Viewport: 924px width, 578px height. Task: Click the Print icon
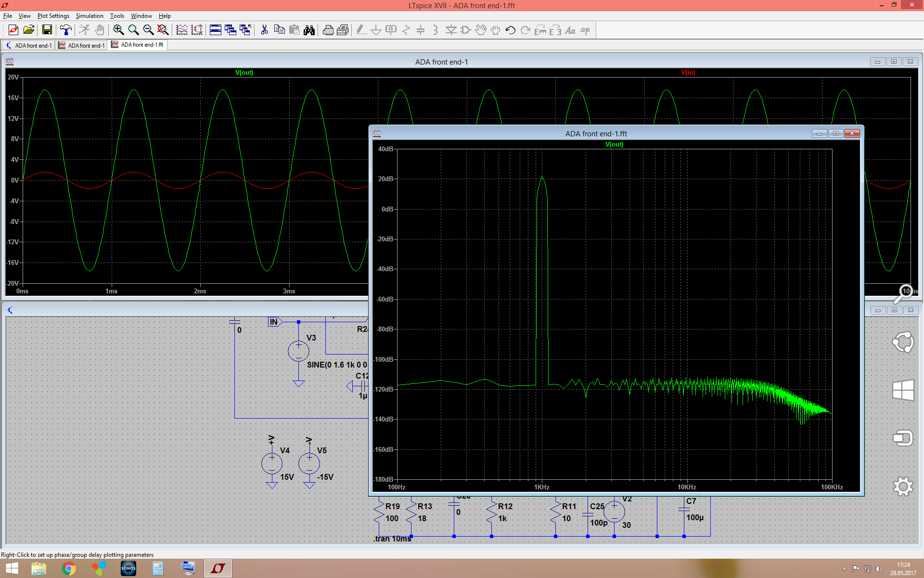pos(328,30)
